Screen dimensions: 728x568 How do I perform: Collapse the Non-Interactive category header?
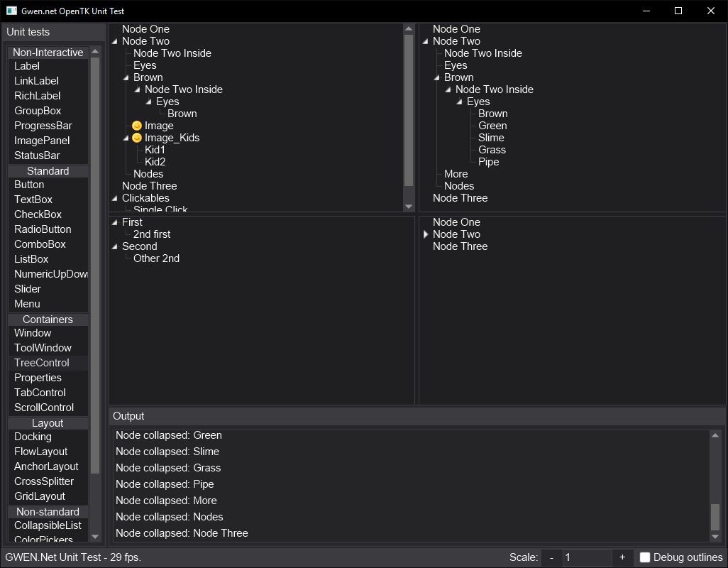[x=48, y=53]
